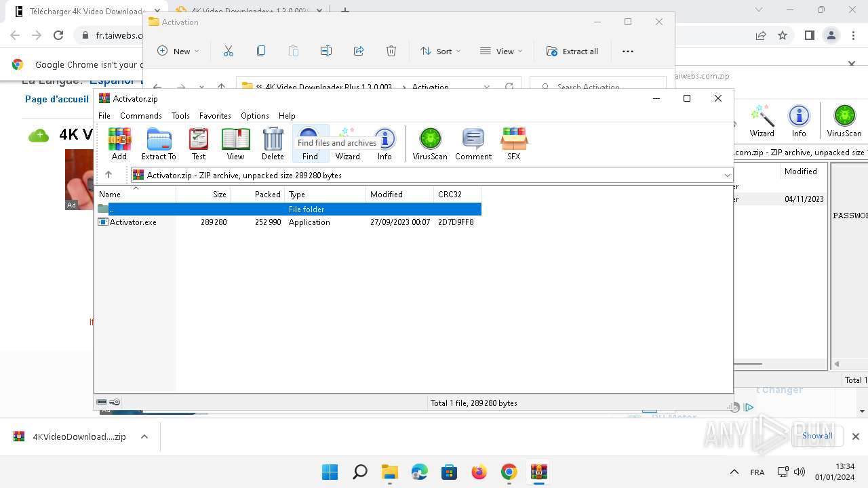Open Windows Search from the taskbar

(360, 472)
